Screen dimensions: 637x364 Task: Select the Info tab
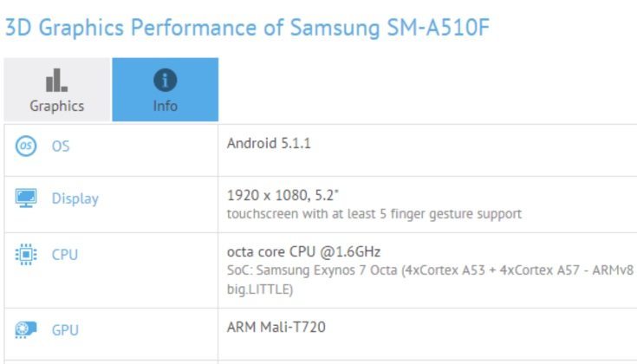click(x=166, y=89)
